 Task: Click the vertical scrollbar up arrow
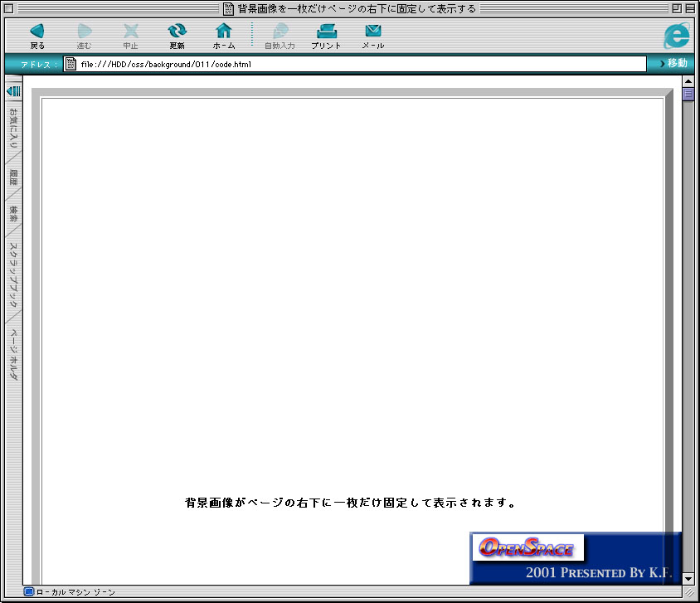pos(688,81)
